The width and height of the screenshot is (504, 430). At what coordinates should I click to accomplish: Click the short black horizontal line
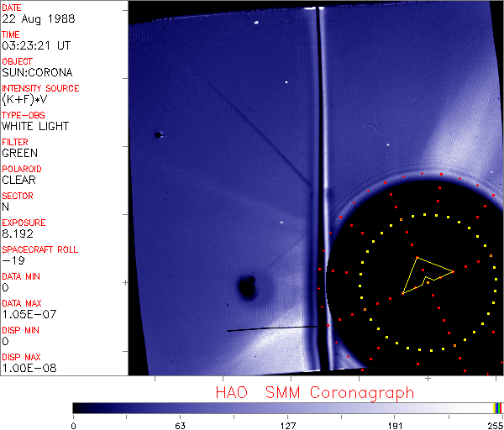[272, 328]
